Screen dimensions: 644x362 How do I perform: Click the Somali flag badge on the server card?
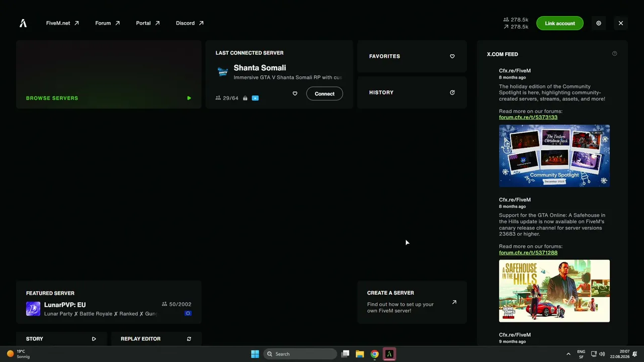[x=255, y=98]
